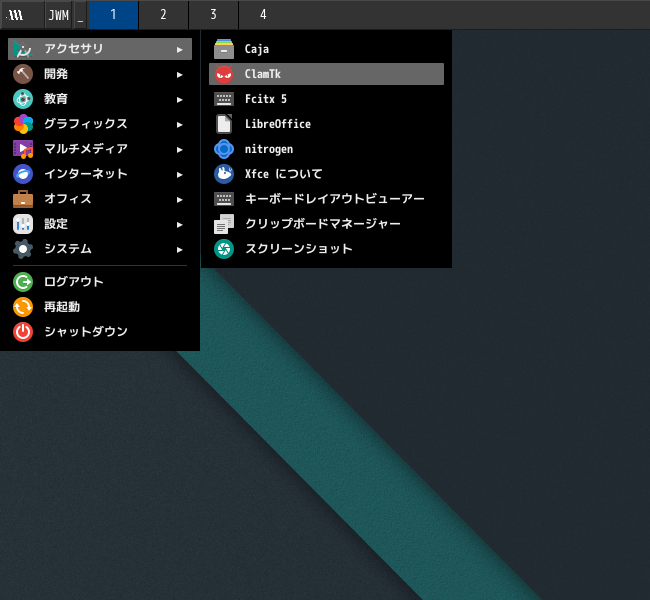Expand the システム submenu arrow
650x600 pixels.
tap(179, 249)
